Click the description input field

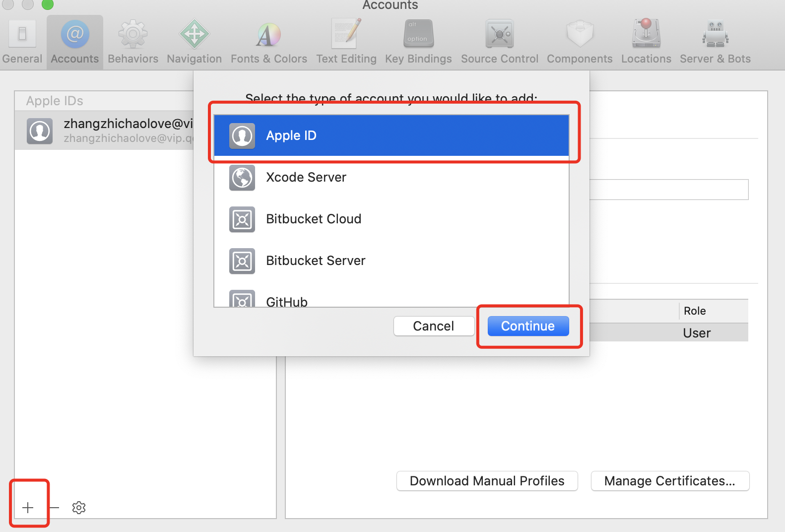tap(669, 190)
